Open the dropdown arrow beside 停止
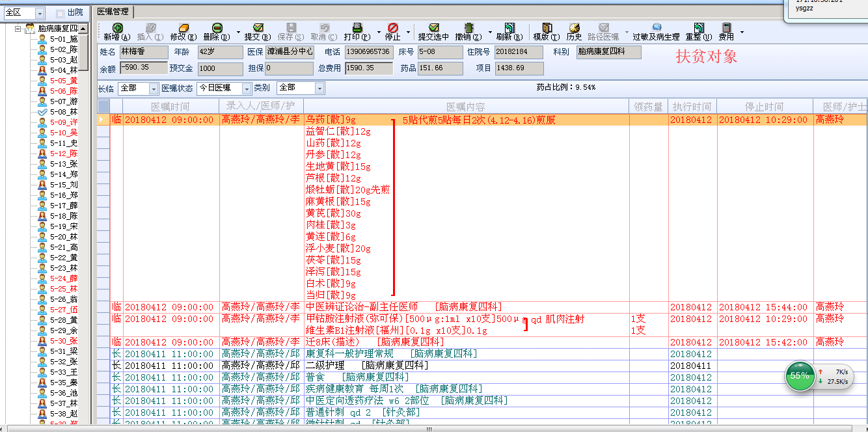The image size is (868, 432). coord(408,32)
